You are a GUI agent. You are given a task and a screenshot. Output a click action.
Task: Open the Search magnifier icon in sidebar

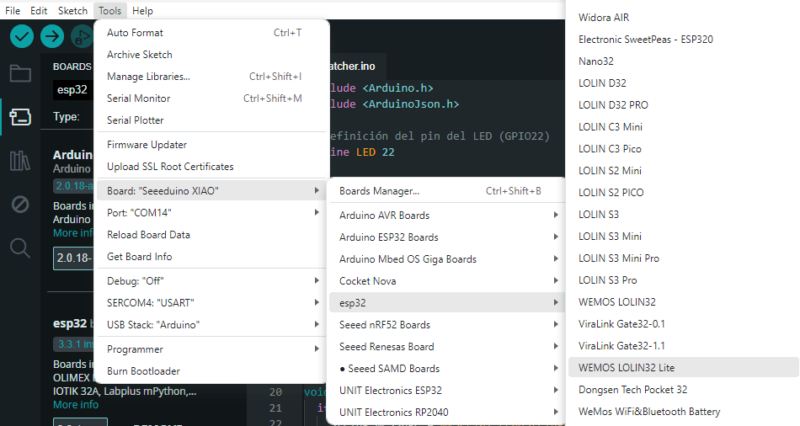click(x=20, y=247)
